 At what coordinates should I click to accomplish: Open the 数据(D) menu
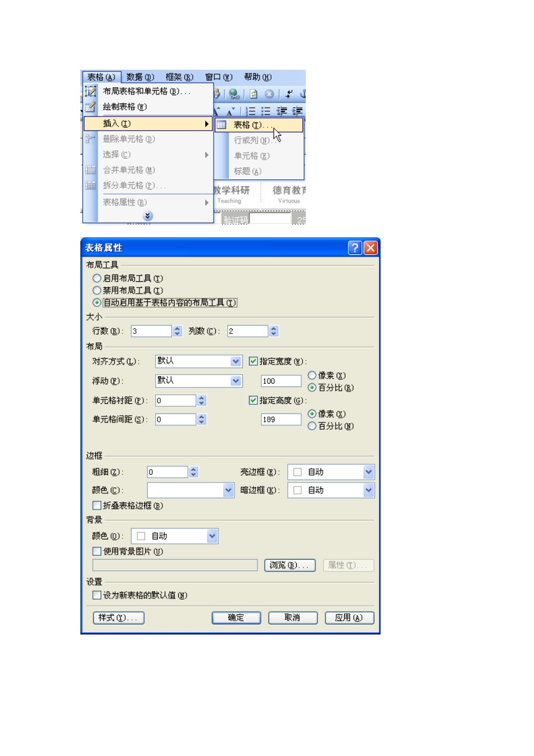coord(140,77)
